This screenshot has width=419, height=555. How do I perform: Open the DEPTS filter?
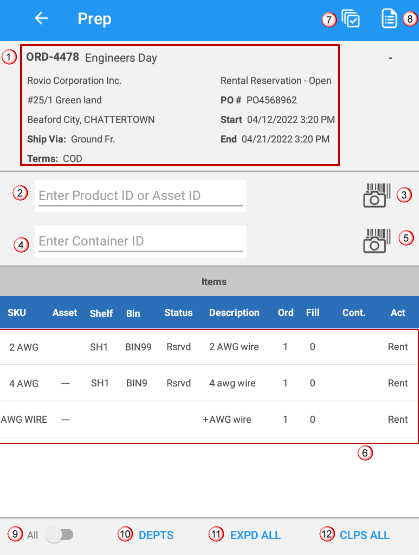156,535
